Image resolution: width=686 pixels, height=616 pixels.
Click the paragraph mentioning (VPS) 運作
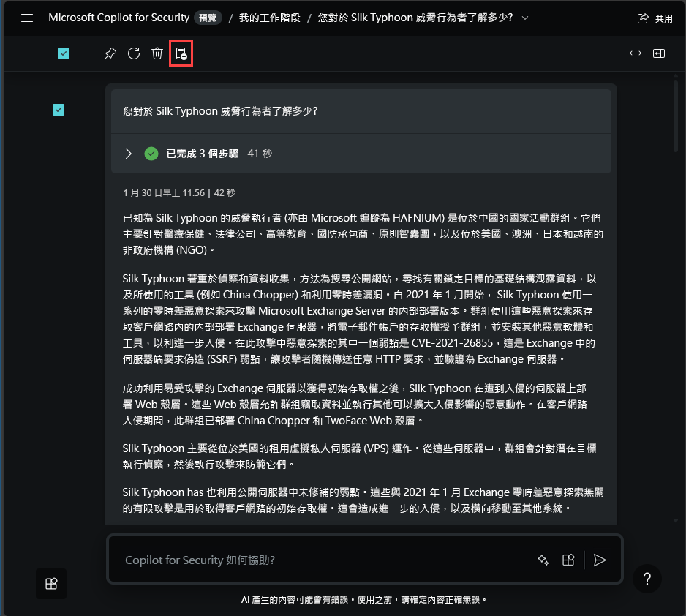tap(359, 457)
